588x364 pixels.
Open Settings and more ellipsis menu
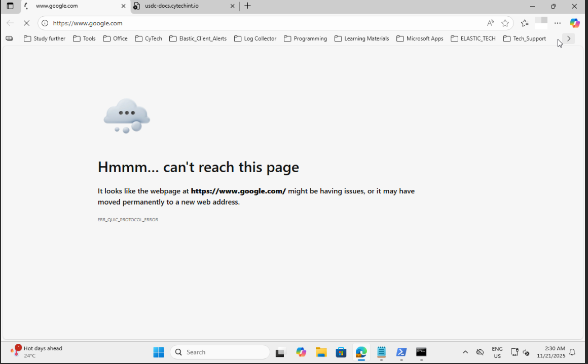(558, 23)
